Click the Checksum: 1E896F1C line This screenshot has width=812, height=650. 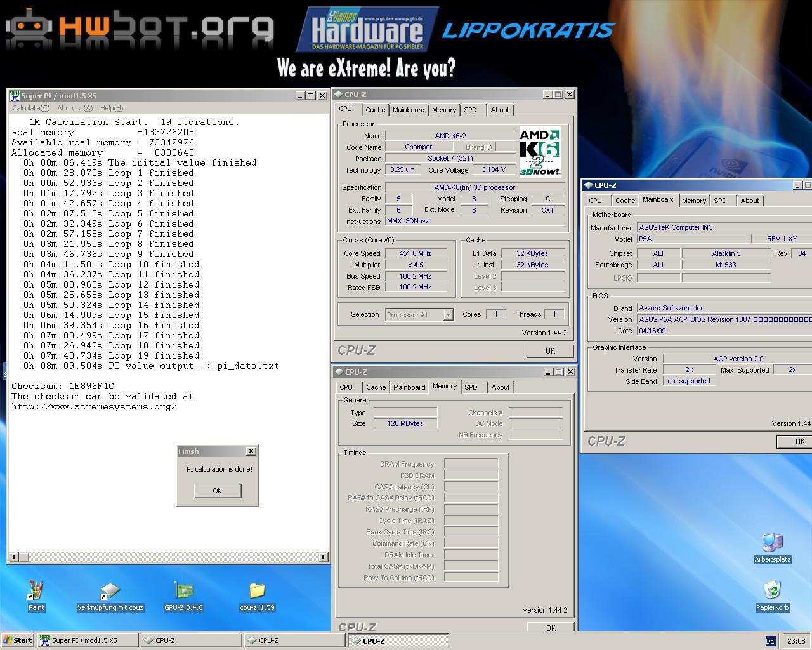click(63, 386)
